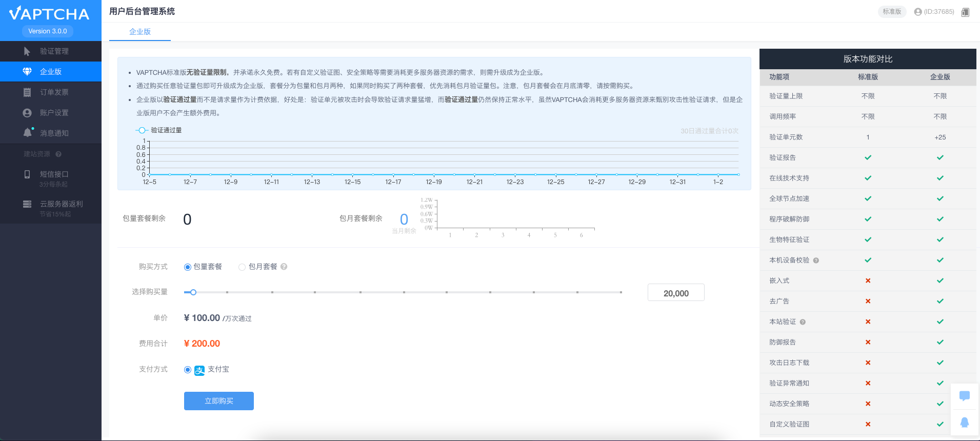
Task: Switch to the 企业版 tab
Action: (140, 32)
